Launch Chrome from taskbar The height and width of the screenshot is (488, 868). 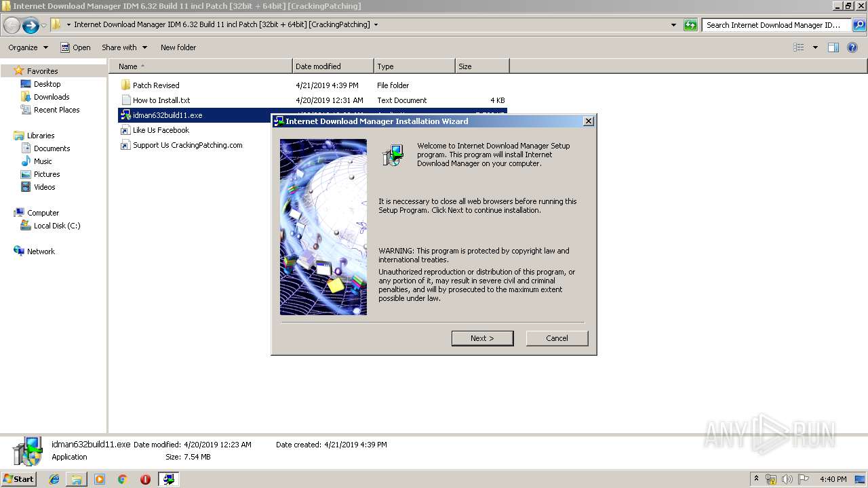(122, 479)
